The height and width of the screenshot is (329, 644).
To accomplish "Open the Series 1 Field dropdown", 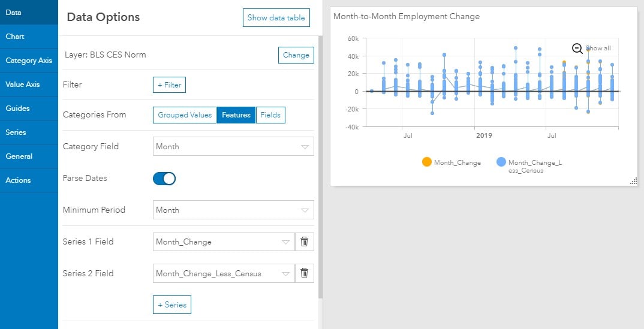I will (224, 242).
